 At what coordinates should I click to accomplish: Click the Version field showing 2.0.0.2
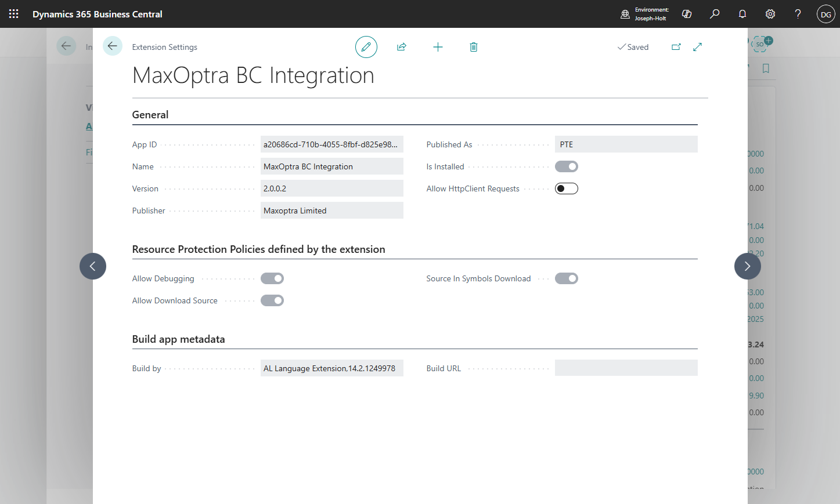[x=332, y=188]
